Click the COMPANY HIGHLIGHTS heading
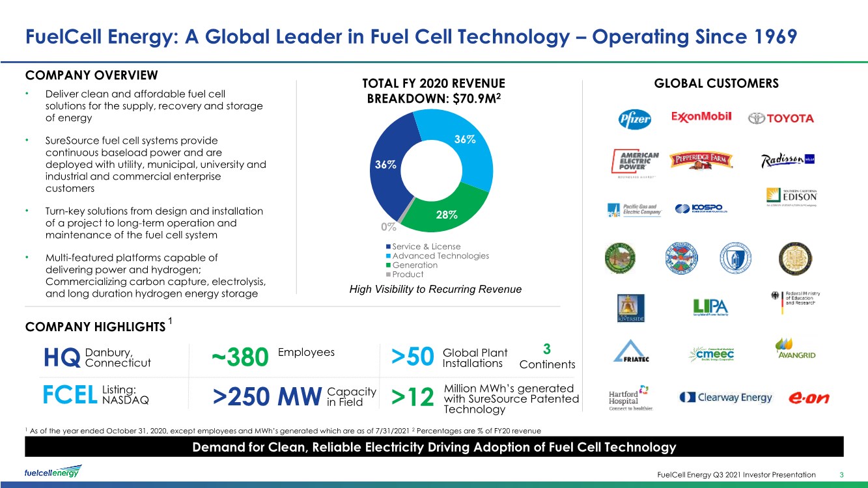Image resolution: width=868 pixels, height=488 pixels. (95, 326)
